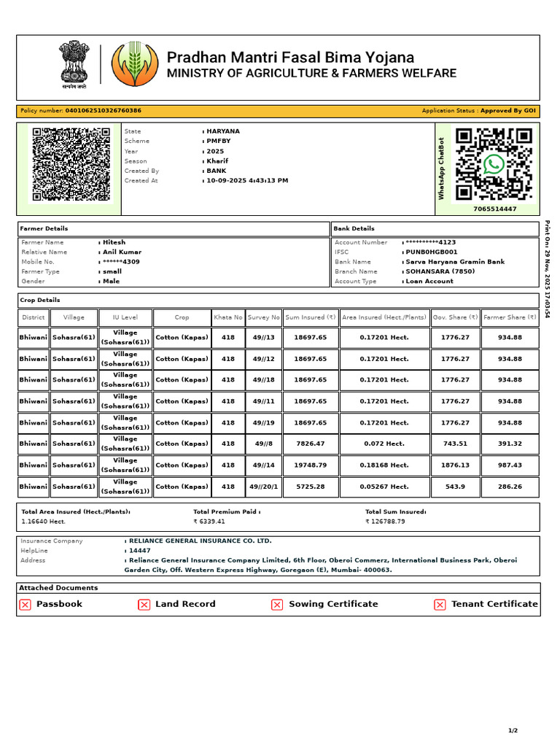Click the helpline number 14447
Image resolution: width=560 pixels, height=747 pixels.
tap(139, 551)
